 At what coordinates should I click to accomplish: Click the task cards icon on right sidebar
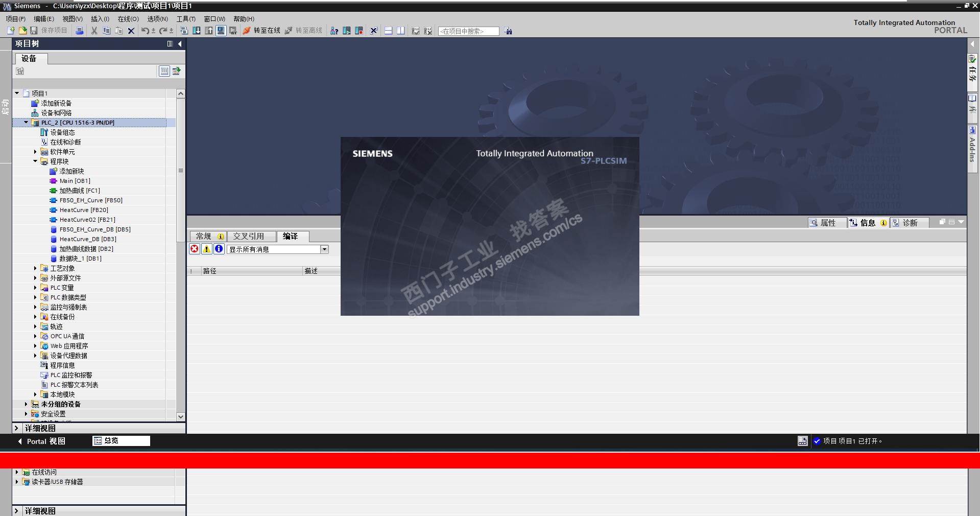tap(972, 59)
